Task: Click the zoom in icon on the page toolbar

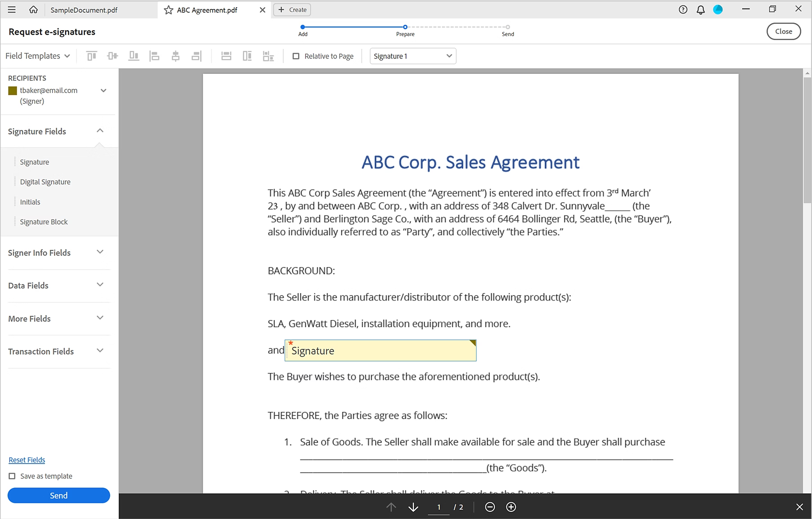Action: click(511, 507)
